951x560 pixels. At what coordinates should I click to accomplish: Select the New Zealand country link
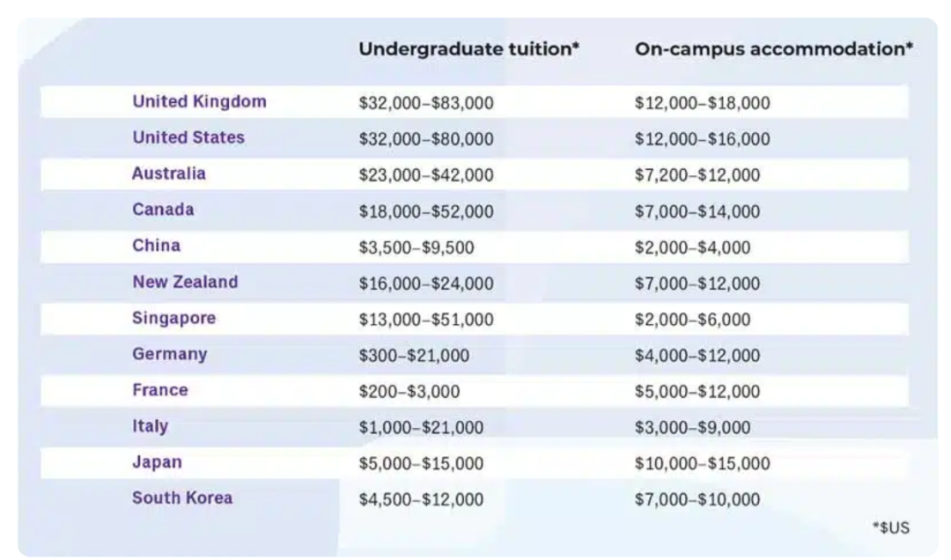(185, 283)
